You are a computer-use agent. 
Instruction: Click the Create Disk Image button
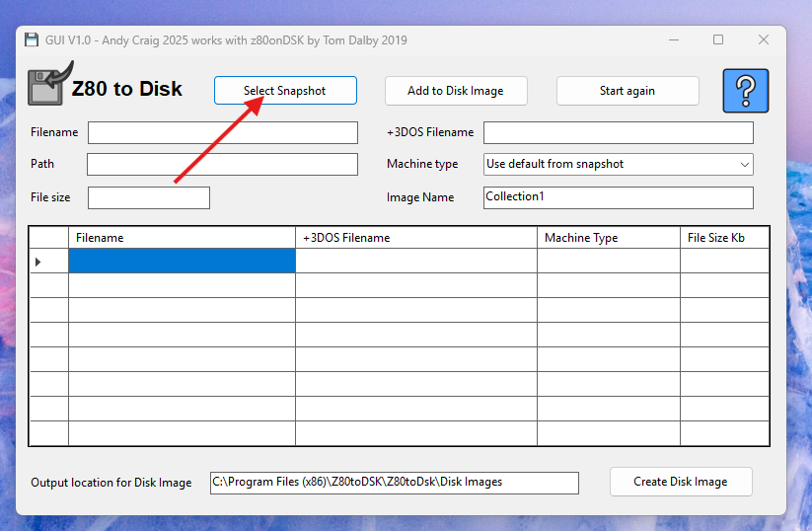pos(680,482)
